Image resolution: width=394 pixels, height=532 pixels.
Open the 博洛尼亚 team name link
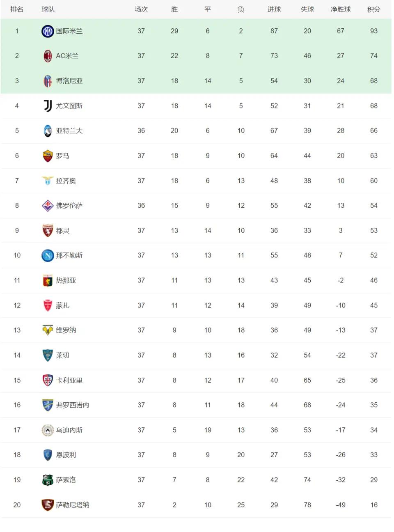[69, 81]
